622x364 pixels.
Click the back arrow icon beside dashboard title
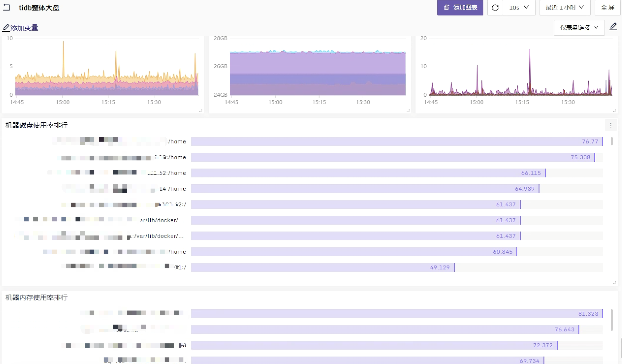[7, 8]
